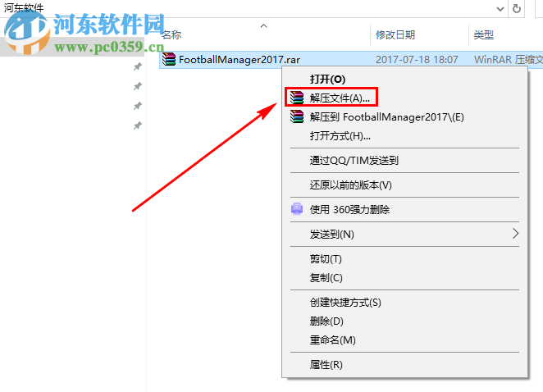Select the FootballManager2017.rar file name

click(240, 60)
